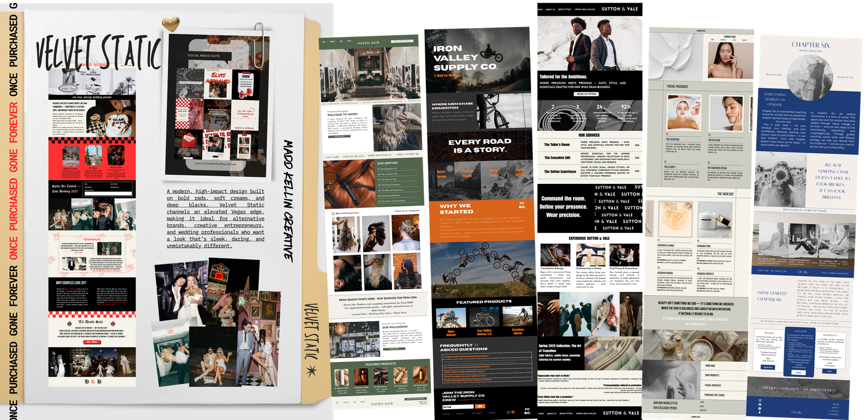Expand 'Where are your products made?' FAQ
Screen dimensions: 868x420
(487, 356)
